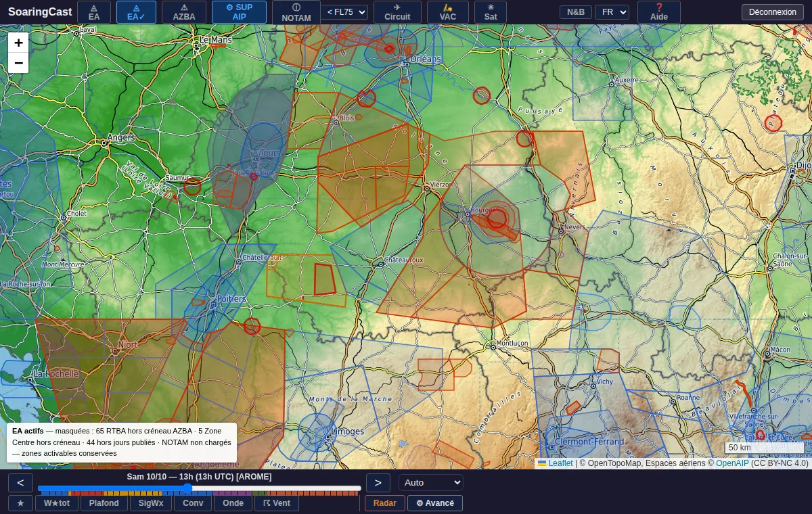The height and width of the screenshot is (514, 812).
Task: Click the Vichy city label
Action: click(605, 382)
